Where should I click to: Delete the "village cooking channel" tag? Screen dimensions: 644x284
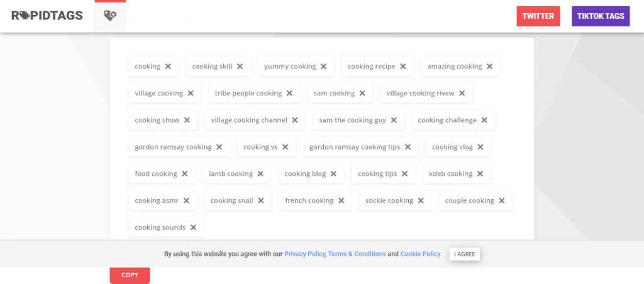pos(294,120)
